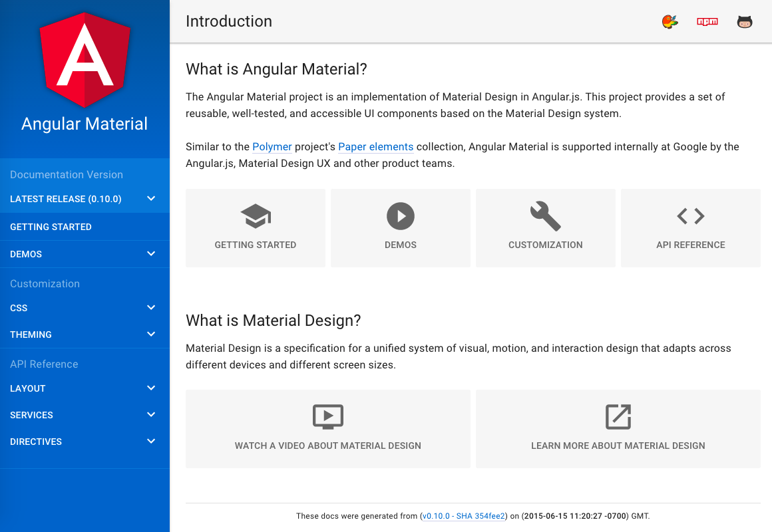Viewport: 772px width, 532px height.
Task: Expand the Layout section chevron
Action: click(151, 388)
